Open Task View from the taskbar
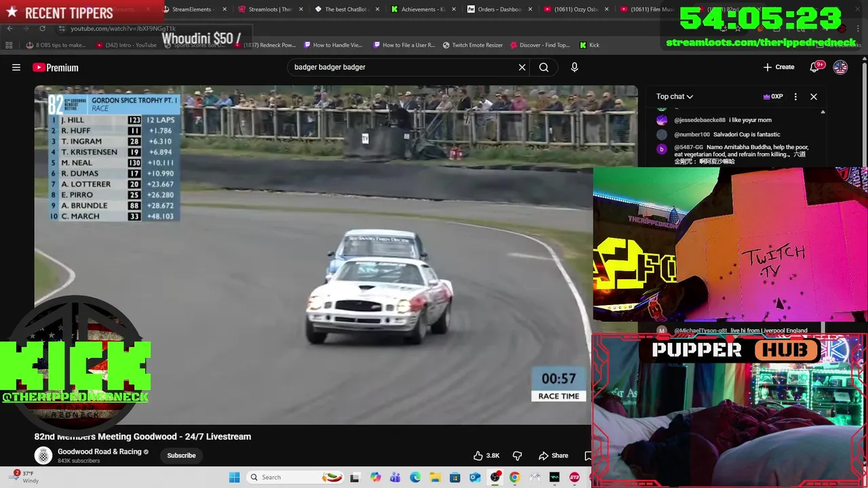 [354, 477]
